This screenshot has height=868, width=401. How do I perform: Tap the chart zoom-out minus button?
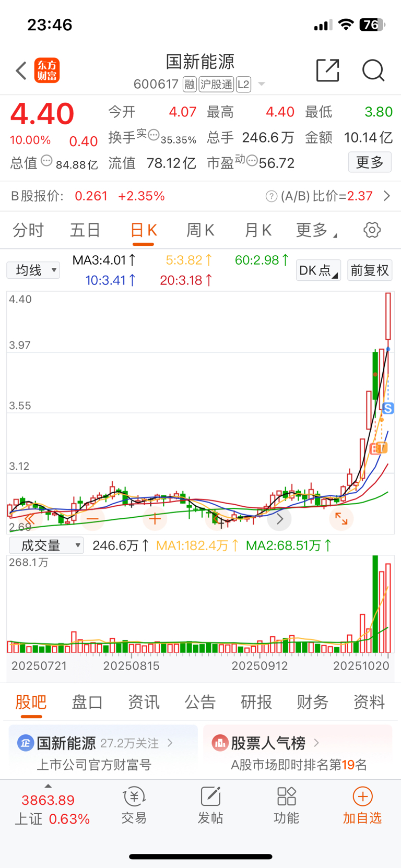click(x=92, y=519)
